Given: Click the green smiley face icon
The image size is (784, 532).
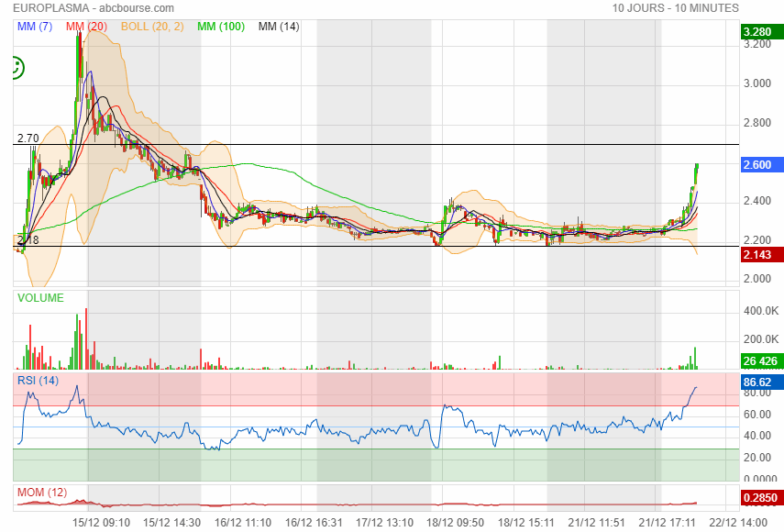Looking at the screenshot, I should coord(18,68).
